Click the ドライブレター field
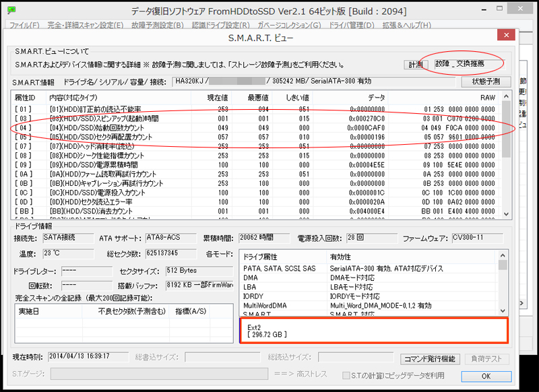 (x=87, y=271)
